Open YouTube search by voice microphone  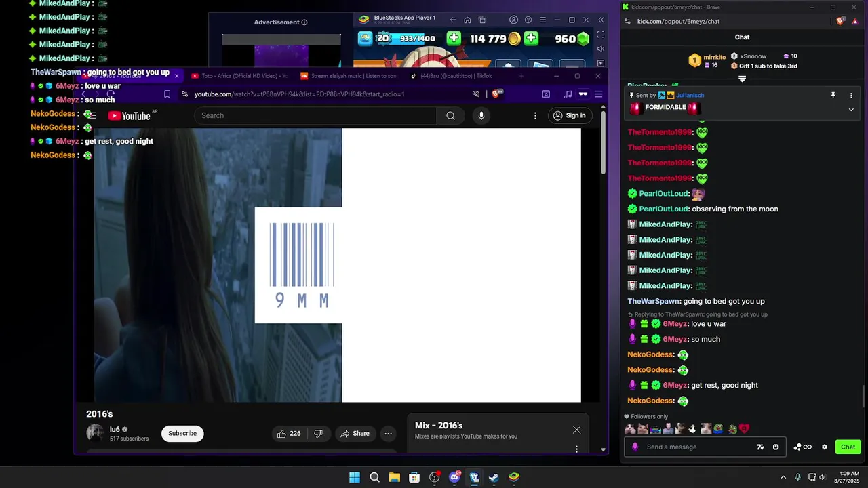[481, 115]
